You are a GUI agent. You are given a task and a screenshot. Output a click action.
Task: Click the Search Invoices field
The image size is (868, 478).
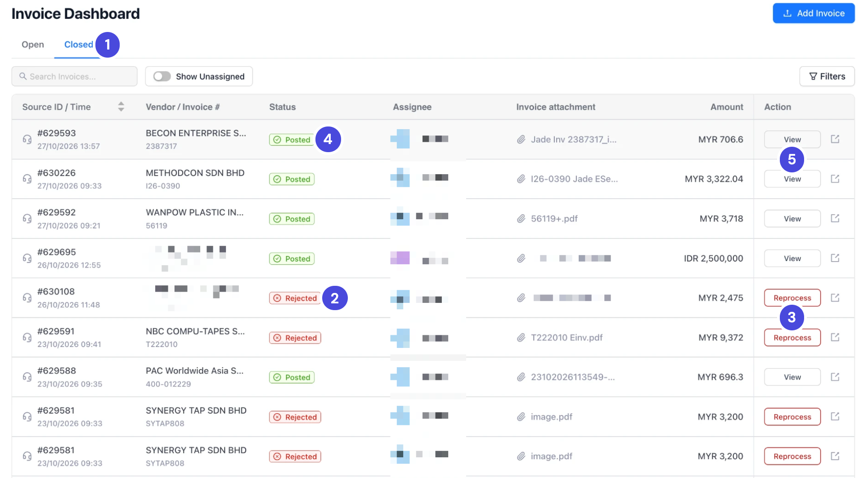[x=74, y=77]
